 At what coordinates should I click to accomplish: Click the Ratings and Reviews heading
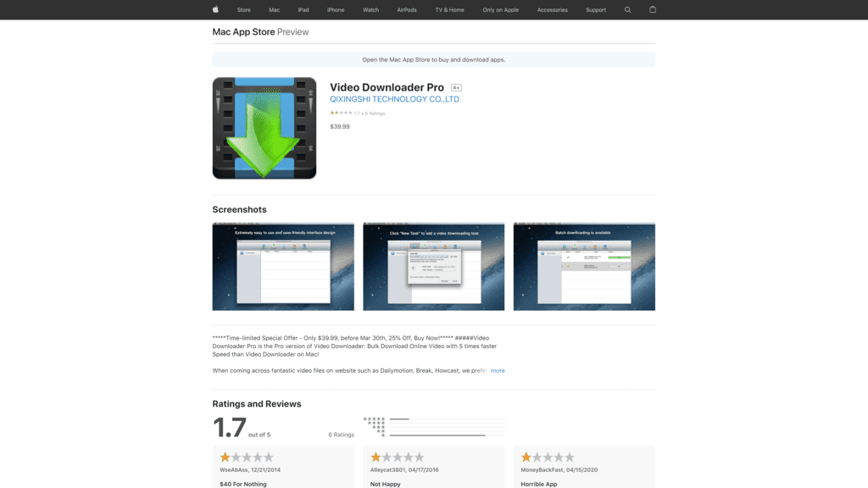pyautogui.click(x=257, y=404)
